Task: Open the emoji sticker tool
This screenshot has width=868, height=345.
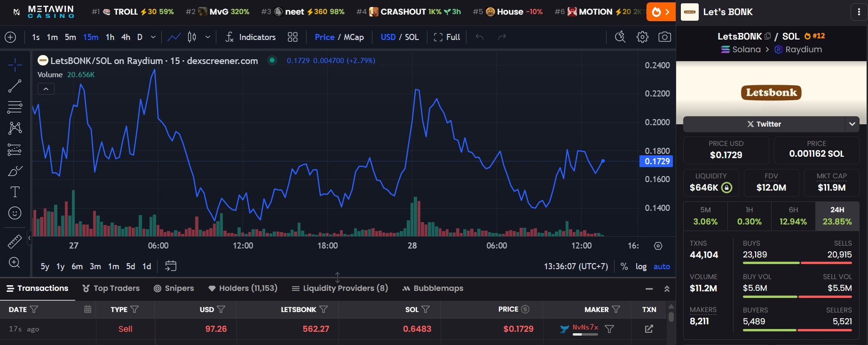Action: [15, 213]
